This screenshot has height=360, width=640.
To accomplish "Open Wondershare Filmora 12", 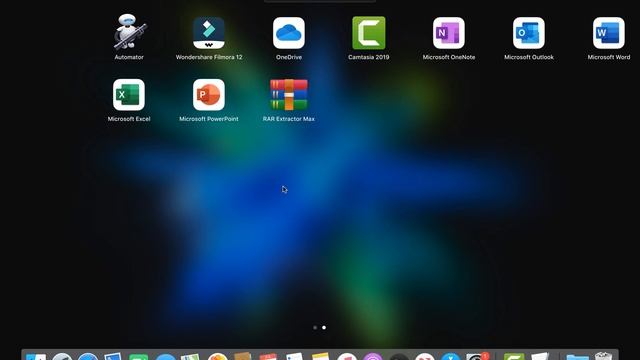I will click(x=209, y=33).
